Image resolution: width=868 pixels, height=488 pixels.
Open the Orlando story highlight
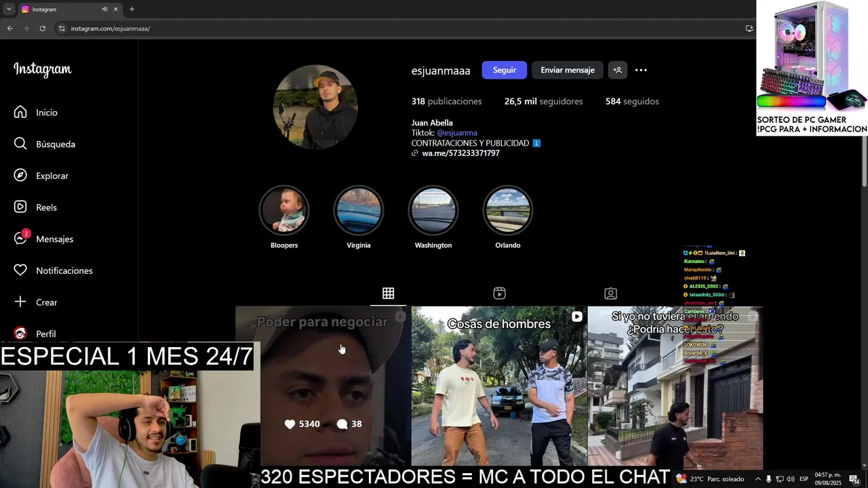(508, 210)
